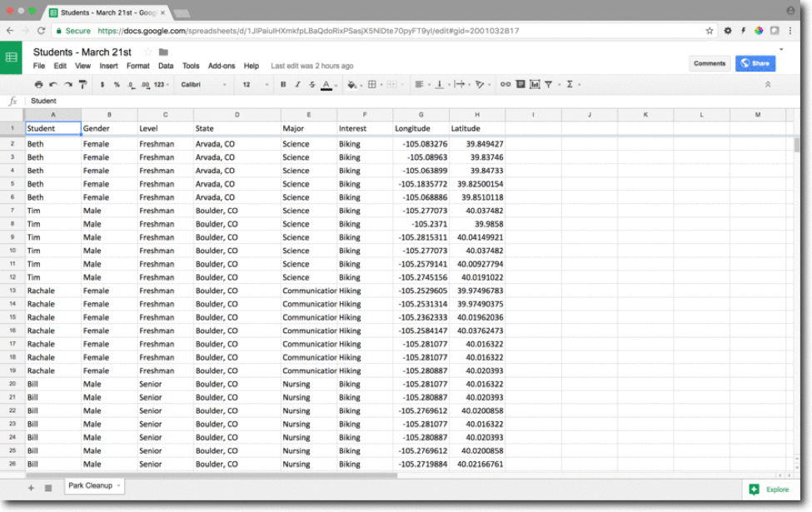812x512 pixels.
Task: Open the File menu
Action: click(x=39, y=66)
